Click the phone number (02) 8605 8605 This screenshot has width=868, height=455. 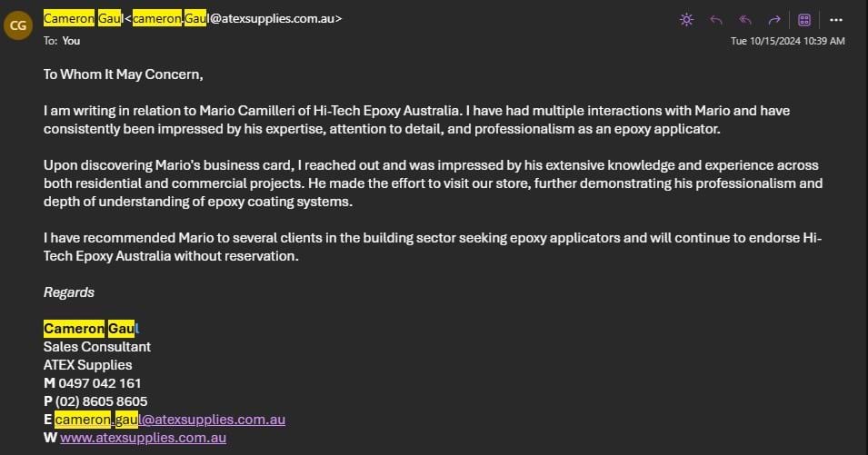coord(101,401)
